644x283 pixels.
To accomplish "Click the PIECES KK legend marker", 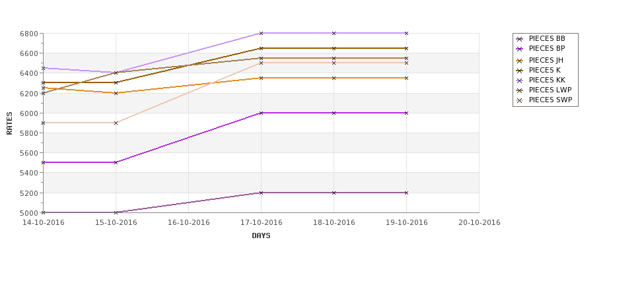I will coord(520,80).
